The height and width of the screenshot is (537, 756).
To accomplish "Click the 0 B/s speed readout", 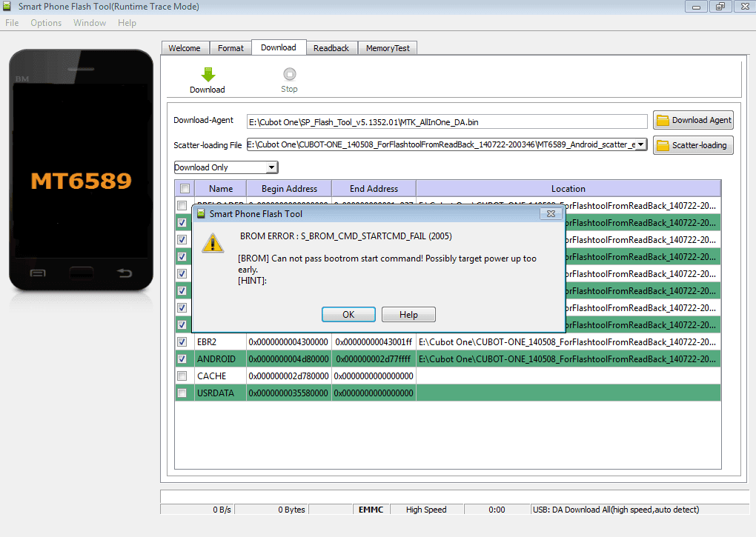I will [222, 510].
